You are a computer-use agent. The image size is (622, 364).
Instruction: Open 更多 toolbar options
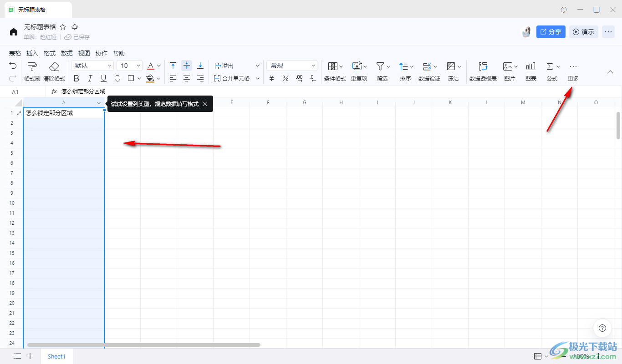point(573,71)
